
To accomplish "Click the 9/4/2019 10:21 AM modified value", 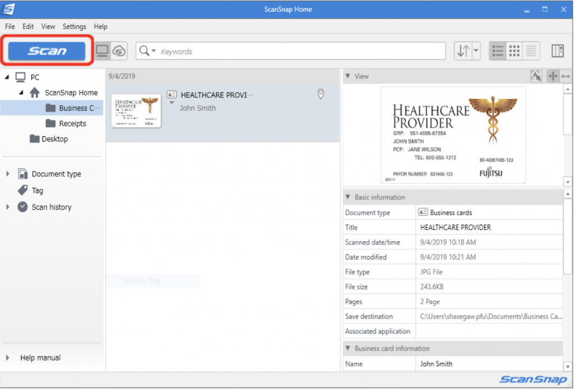I will [x=448, y=257].
